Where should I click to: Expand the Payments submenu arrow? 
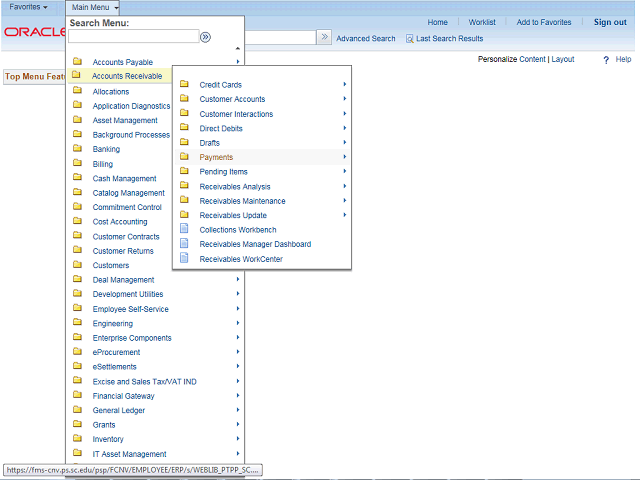(x=345, y=157)
